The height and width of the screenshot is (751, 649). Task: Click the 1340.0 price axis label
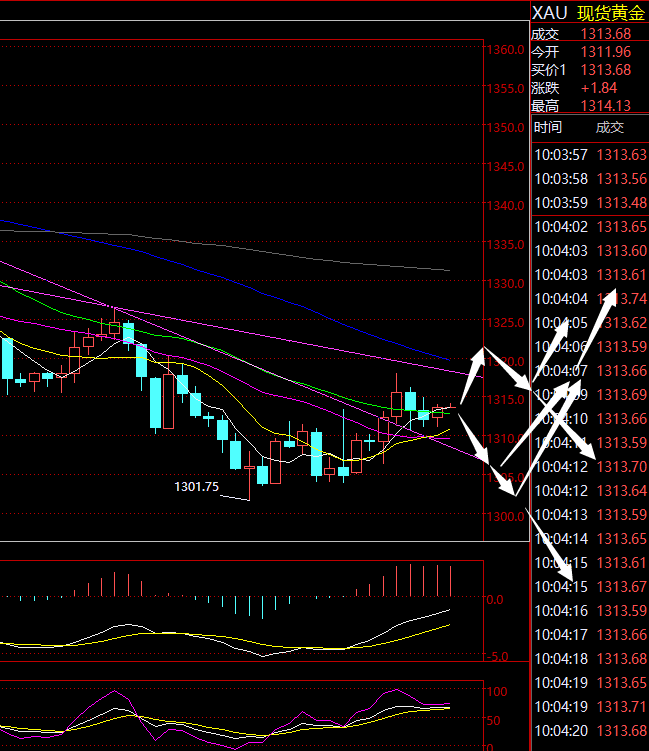[x=505, y=206]
